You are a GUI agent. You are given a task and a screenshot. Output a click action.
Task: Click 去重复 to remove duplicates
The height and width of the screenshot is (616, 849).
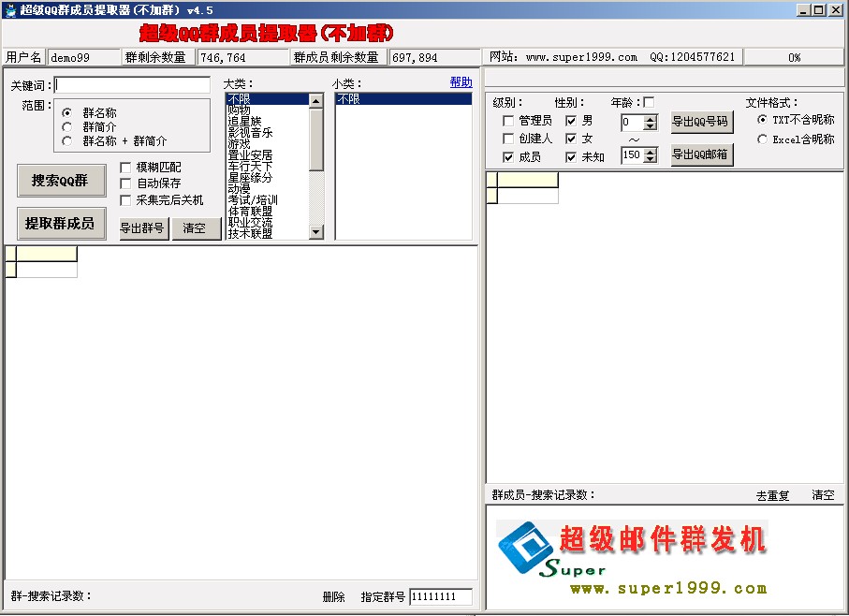tap(772, 494)
